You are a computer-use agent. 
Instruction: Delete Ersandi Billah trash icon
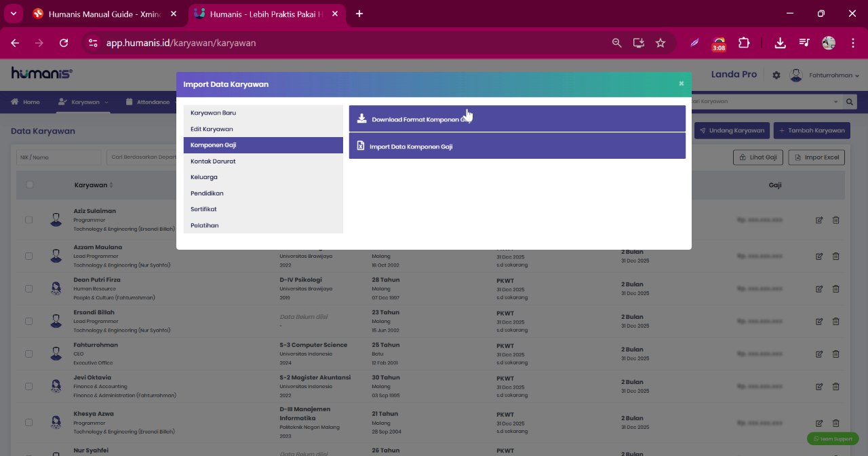[835, 321]
